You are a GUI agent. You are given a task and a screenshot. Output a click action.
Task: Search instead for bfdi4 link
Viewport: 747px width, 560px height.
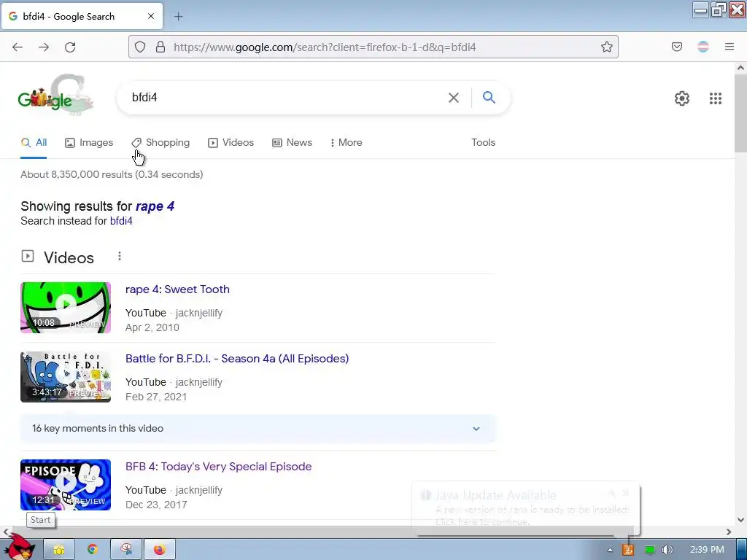point(121,221)
